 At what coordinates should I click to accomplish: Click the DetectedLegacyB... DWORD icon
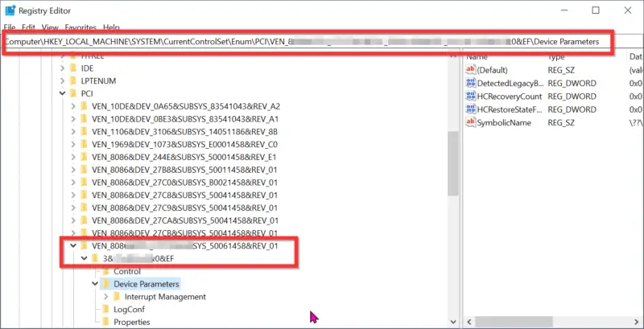[471, 83]
